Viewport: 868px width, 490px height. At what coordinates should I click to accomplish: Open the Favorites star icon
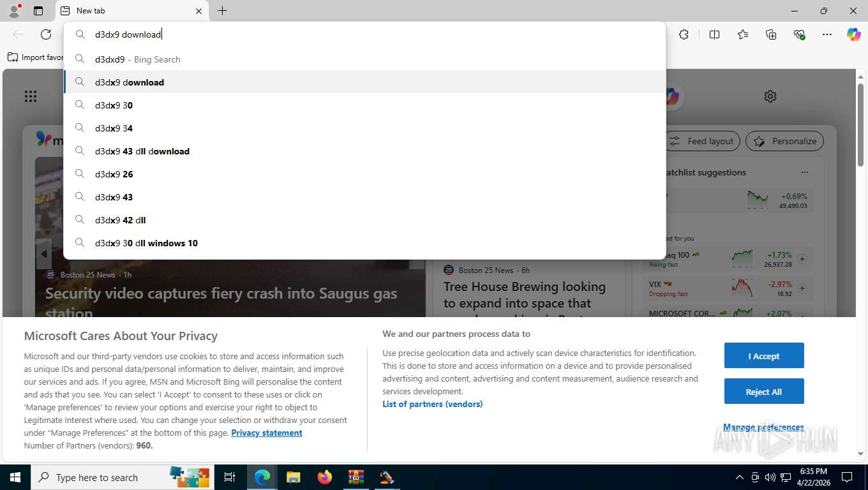pyautogui.click(x=743, y=34)
